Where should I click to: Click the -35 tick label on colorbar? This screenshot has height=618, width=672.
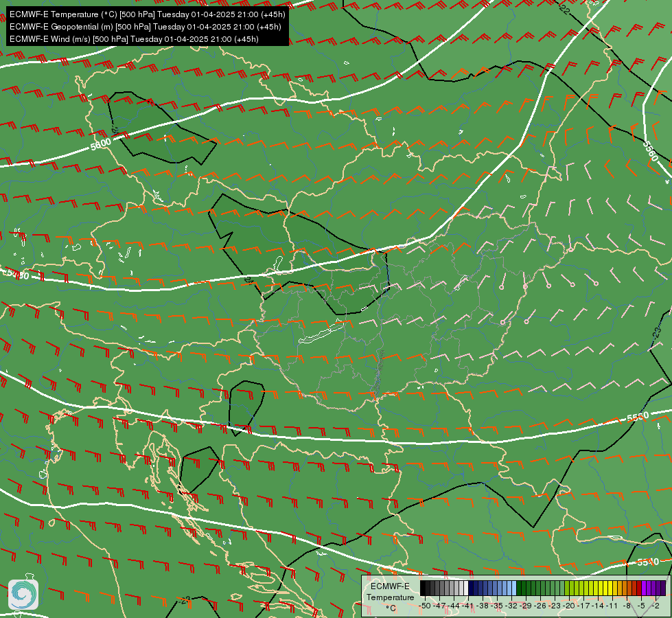point(497,606)
